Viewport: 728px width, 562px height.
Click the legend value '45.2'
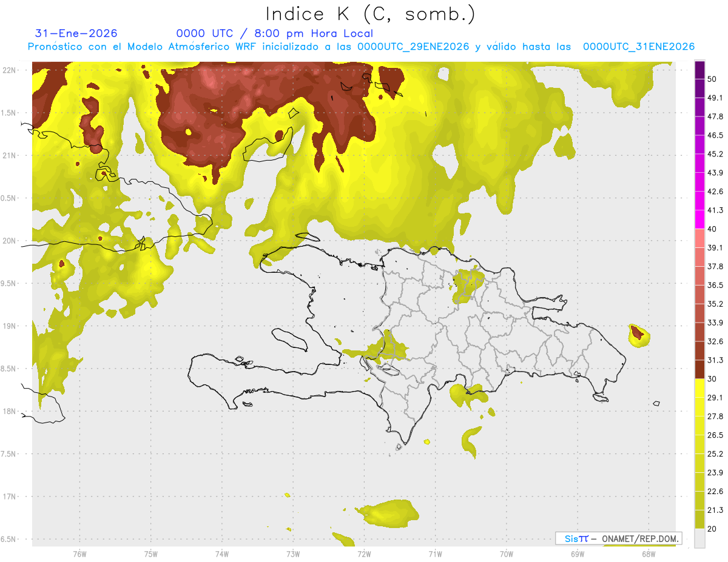(x=715, y=154)
